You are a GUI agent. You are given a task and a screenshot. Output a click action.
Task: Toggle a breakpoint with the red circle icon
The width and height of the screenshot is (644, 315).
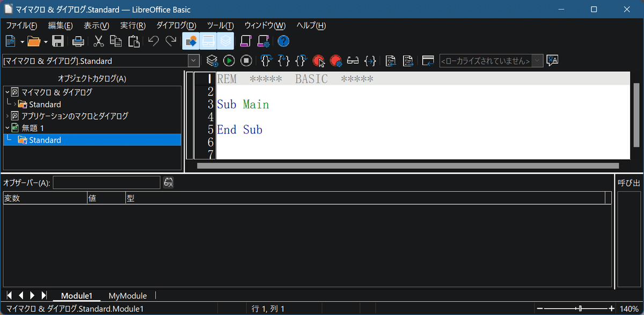click(x=318, y=61)
